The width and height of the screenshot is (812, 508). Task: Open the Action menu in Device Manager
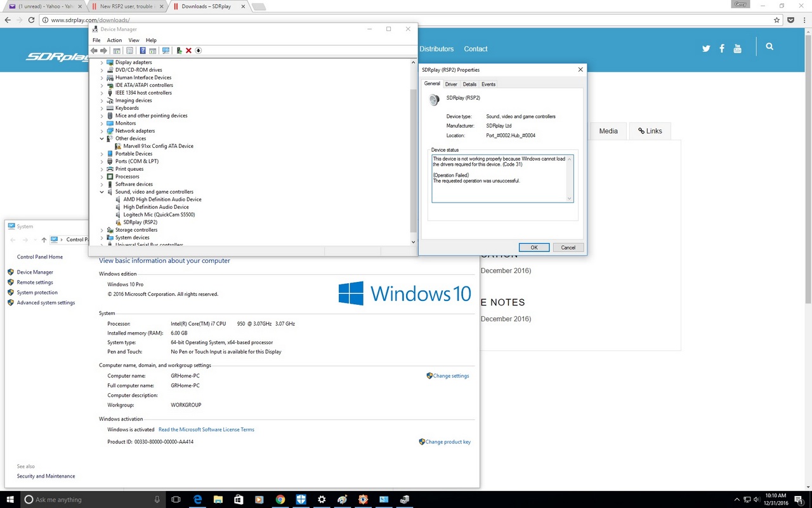[x=114, y=40]
